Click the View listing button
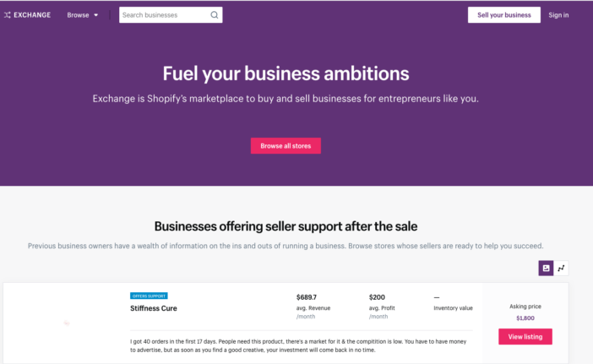Viewport: 593px width, 364px height. [x=525, y=336]
